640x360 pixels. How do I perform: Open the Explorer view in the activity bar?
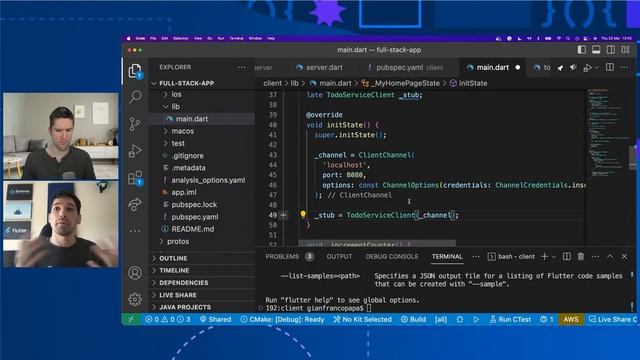(135, 71)
